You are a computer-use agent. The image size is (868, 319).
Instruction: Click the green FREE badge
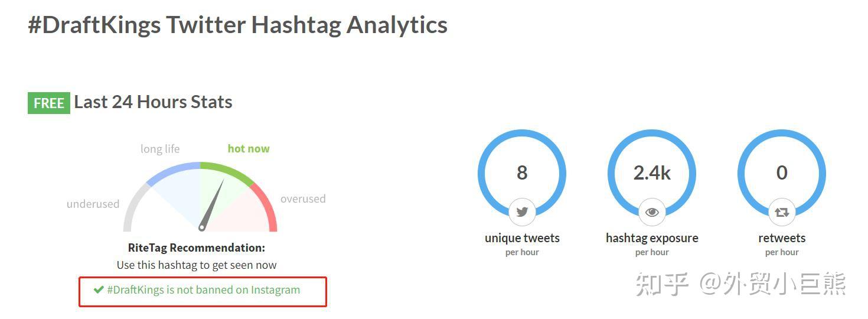pyautogui.click(x=48, y=103)
